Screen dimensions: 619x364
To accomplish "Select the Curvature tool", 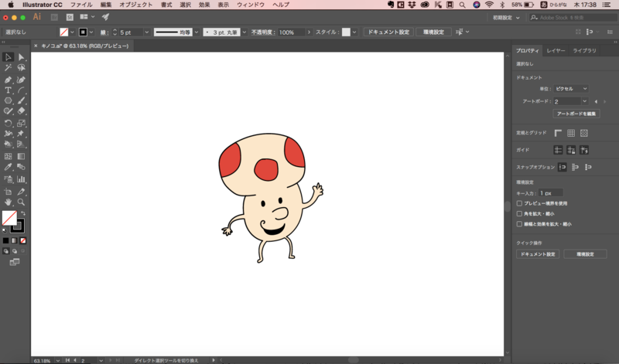I will pyautogui.click(x=22, y=80).
